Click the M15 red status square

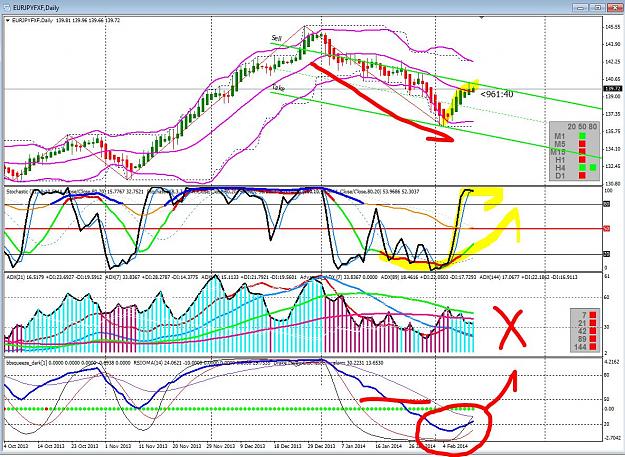pyautogui.click(x=582, y=152)
